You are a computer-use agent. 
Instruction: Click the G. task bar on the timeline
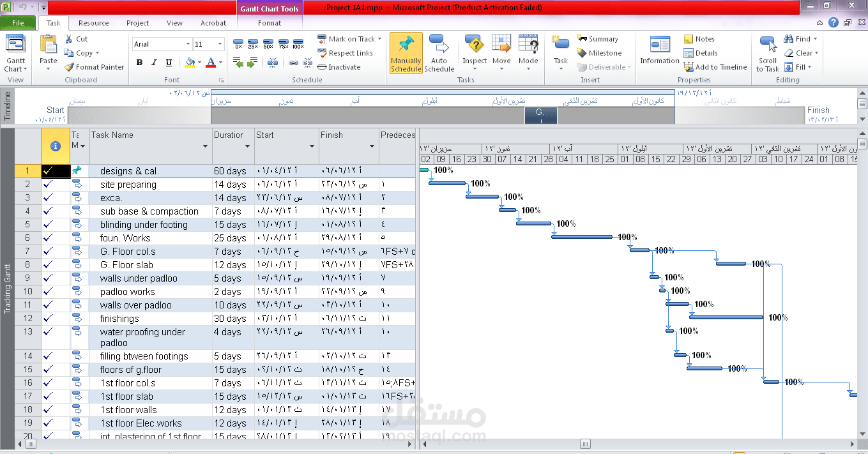click(x=540, y=116)
